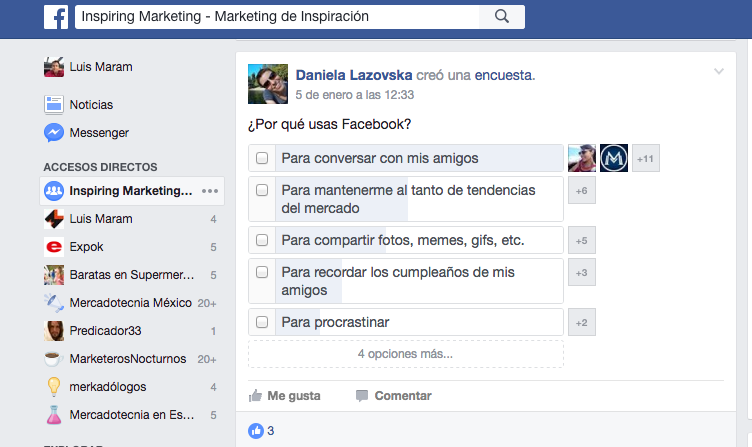Open the Messenger icon
Screen dimensions: 752x447
click(54, 133)
